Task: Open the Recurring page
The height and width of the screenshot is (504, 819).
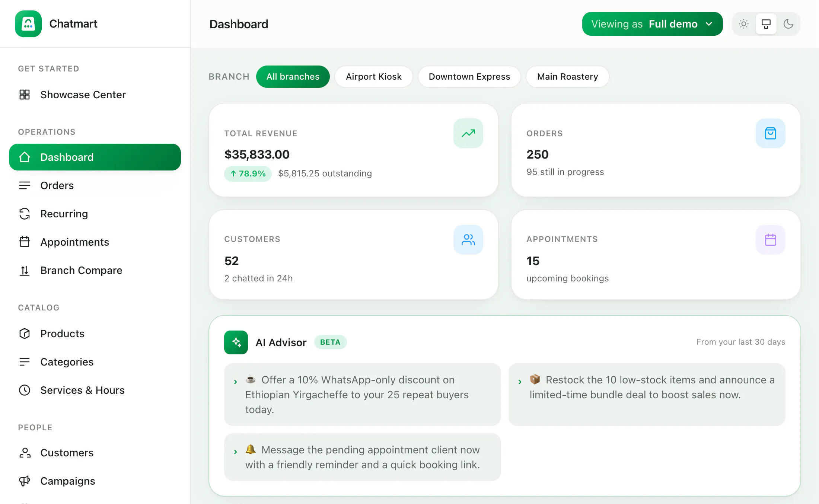Action: coord(95,214)
